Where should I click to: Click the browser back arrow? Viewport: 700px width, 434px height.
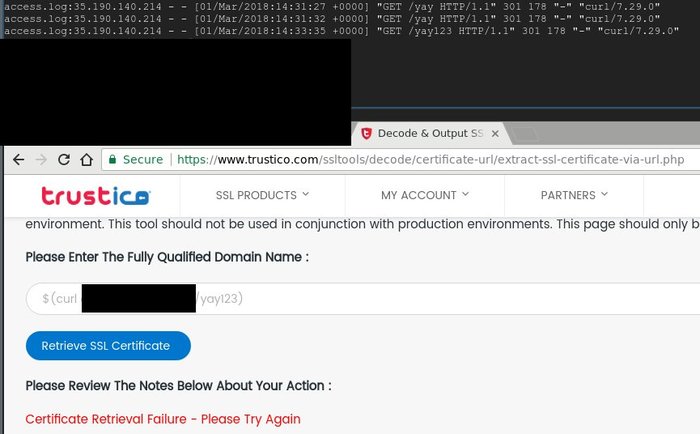pyautogui.click(x=18, y=159)
